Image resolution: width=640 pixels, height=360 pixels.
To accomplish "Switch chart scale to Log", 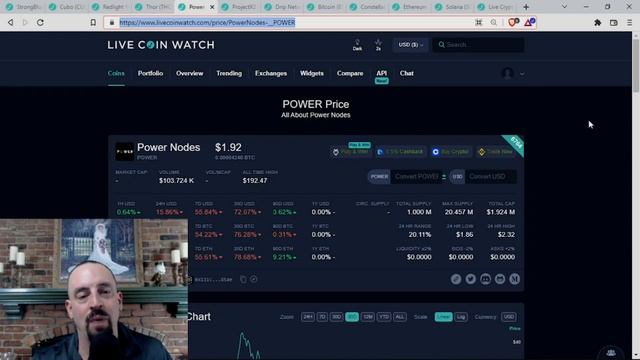I will 461,317.
